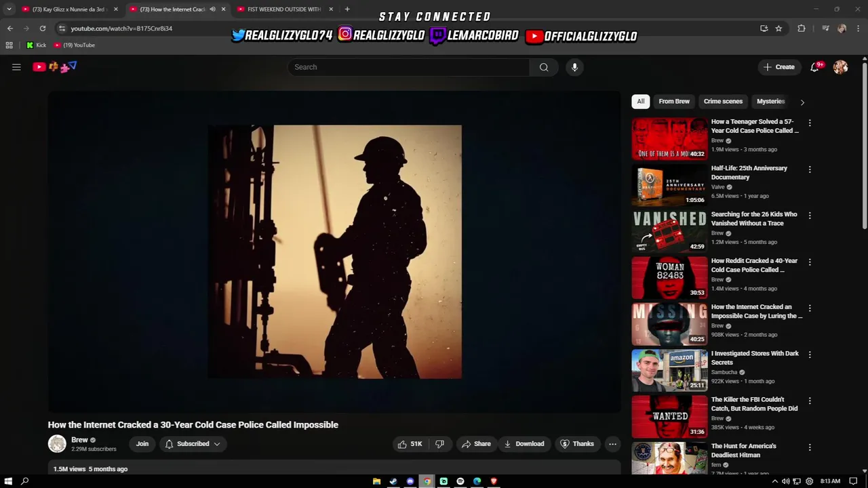The height and width of the screenshot is (488, 868).
Task: Reload the page in browser
Action: coord(43,28)
